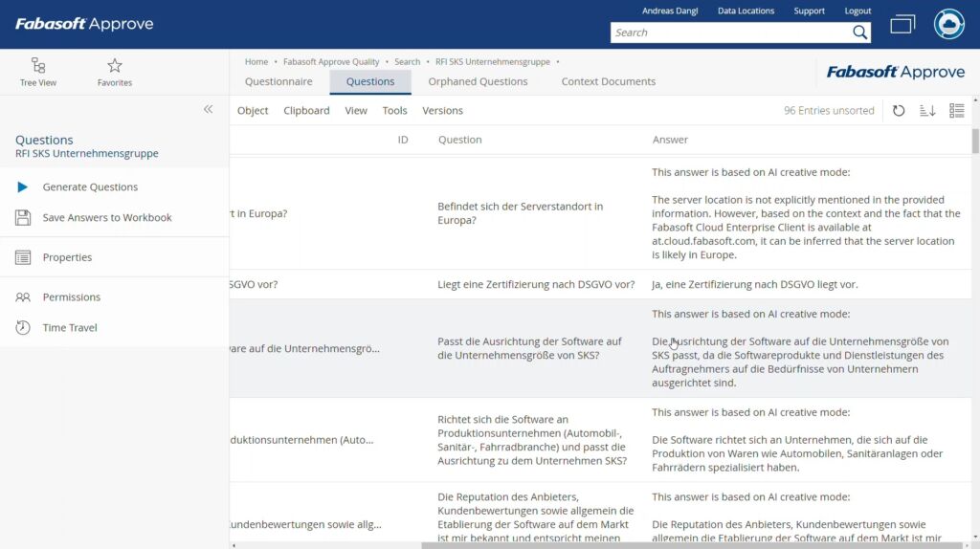Screen dimensions: 980x549
Task: Open Favorites star icon
Action: [x=115, y=65]
